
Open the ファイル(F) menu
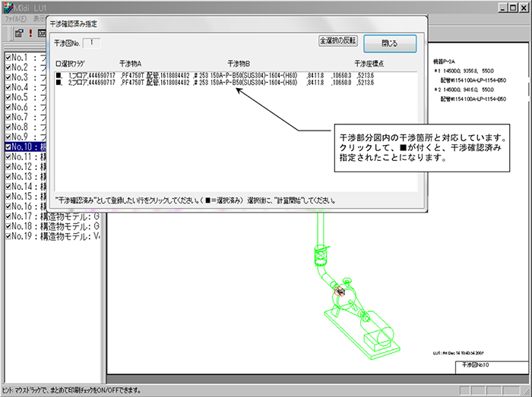[x=14, y=18]
